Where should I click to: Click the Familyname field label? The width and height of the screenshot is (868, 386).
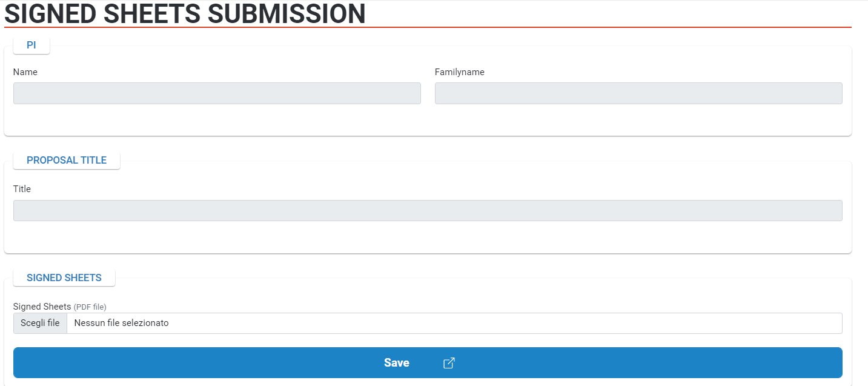(460, 72)
